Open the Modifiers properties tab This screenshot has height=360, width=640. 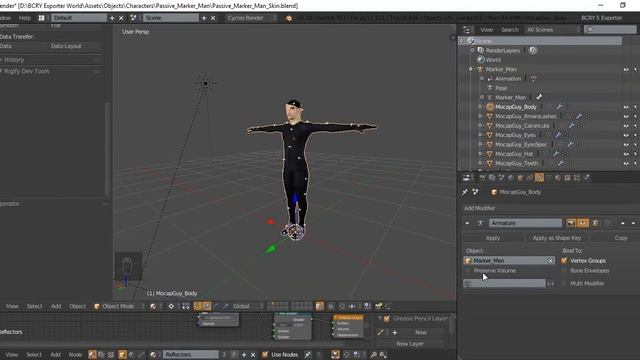pos(540,178)
